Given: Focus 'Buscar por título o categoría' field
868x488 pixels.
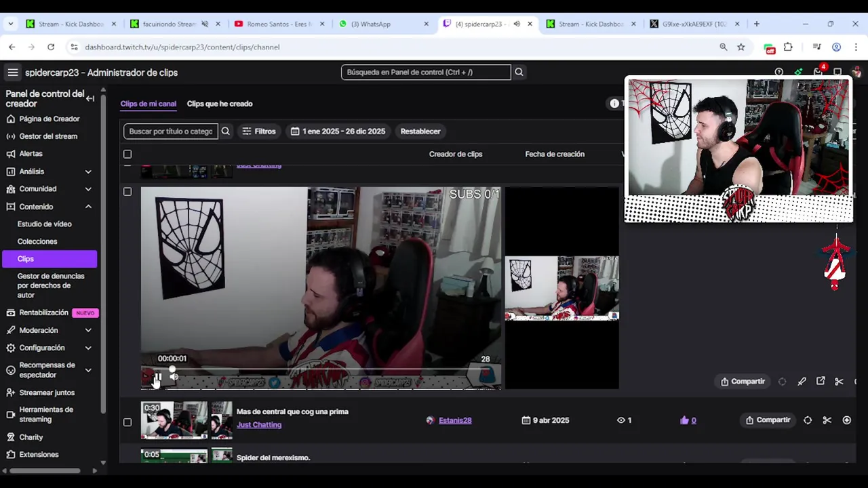Looking at the screenshot, I should pos(171,131).
